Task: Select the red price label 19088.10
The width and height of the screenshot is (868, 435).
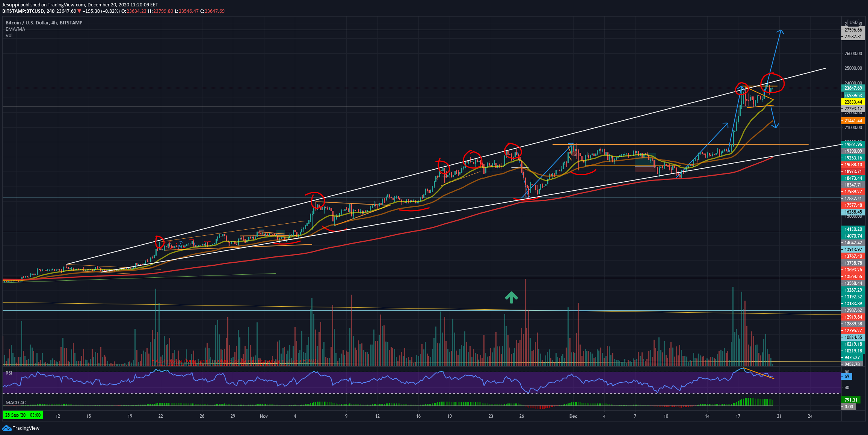Action: [853, 165]
